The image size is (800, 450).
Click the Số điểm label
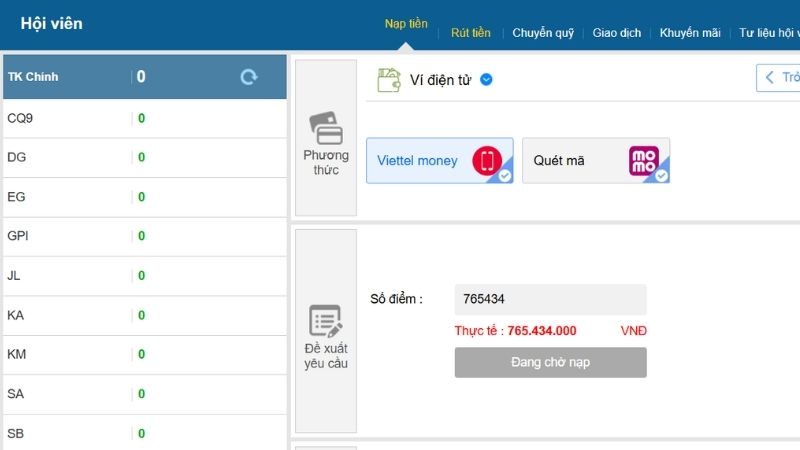pos(396,299)
